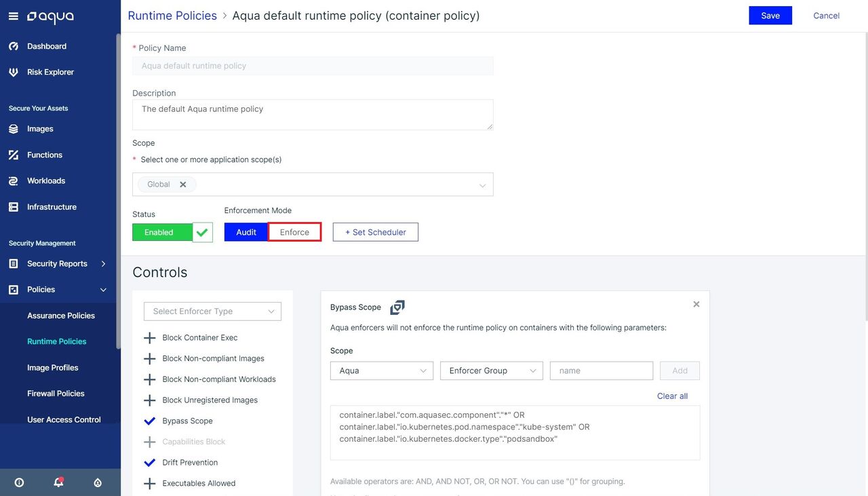Click the Images stack icon
Image resolution: width=868 pixels, height=496 pixels.
14,129
